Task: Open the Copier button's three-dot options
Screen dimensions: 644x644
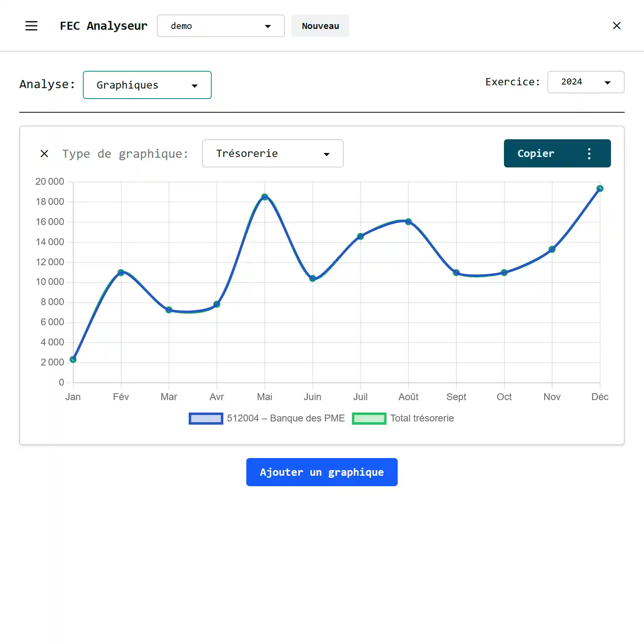Action: [x=589, y=154]
